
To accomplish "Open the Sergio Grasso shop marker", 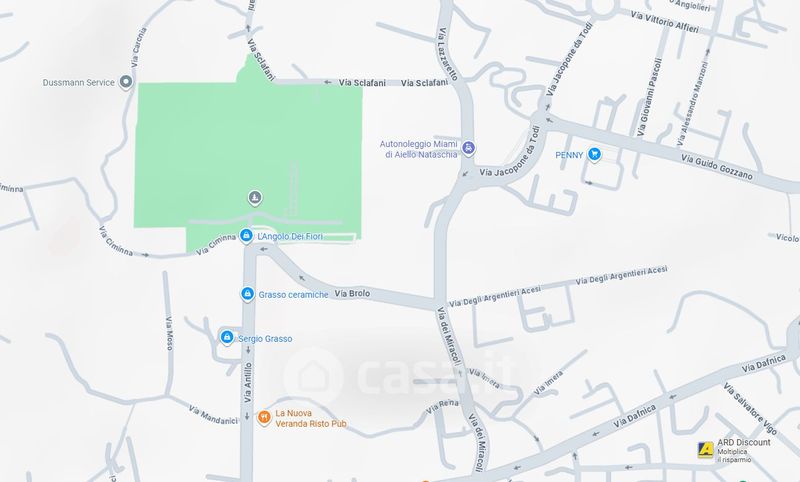I will 227,338.
